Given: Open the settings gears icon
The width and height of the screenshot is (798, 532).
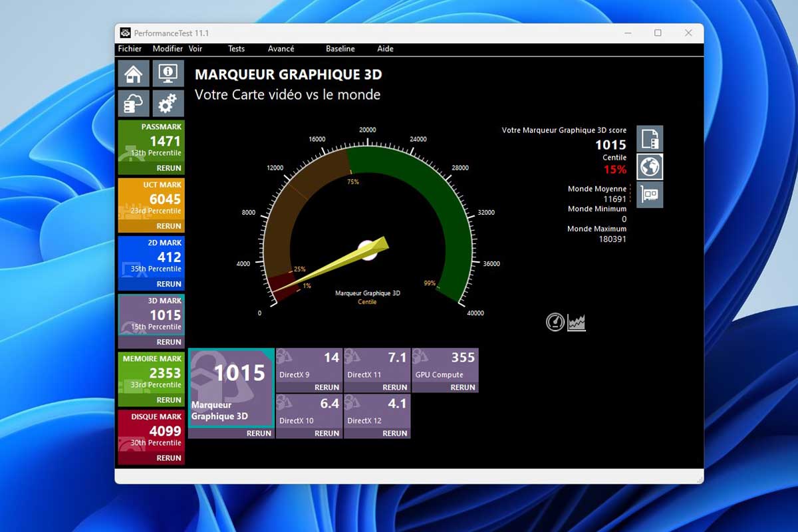Looking at the screenshot, I should point(168,104).
